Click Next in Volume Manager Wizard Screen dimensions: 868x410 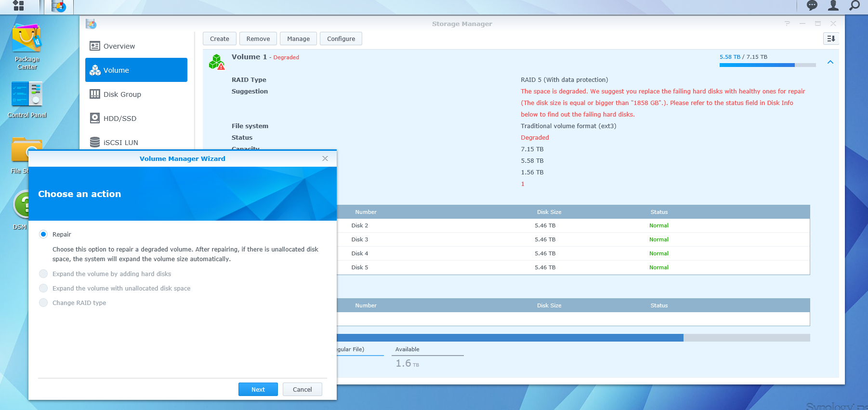[258, 389]
